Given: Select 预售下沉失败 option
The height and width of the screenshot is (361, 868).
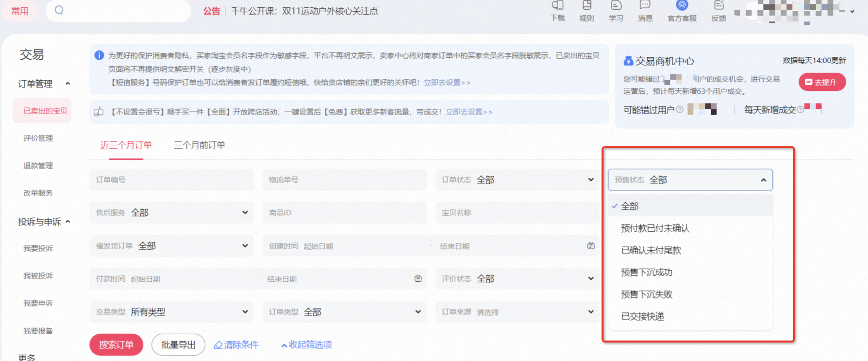Looking at the screenshot, I should coord(690,294).
